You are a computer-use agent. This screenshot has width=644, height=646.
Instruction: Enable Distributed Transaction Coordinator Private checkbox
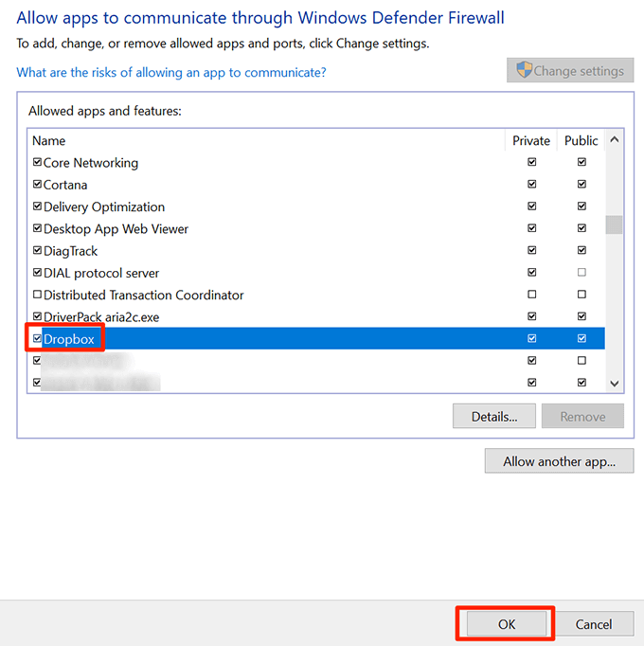tap(532, 295)
